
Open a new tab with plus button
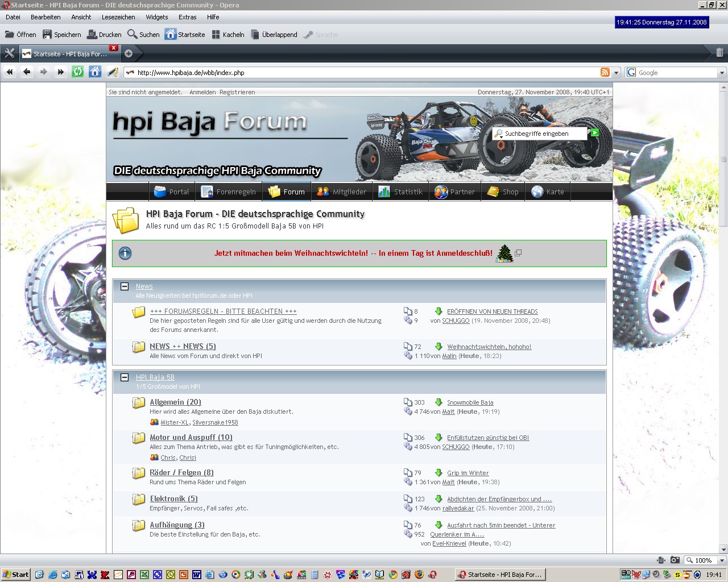click(x=129, y=53)
